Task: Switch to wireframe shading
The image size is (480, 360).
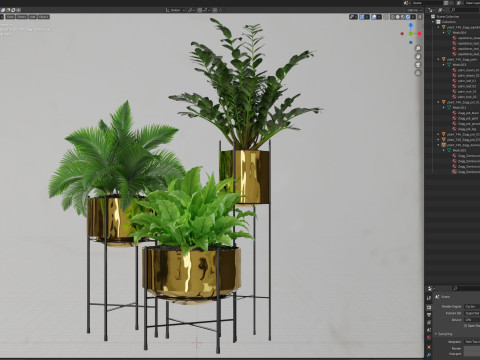Action: (393, 17)
